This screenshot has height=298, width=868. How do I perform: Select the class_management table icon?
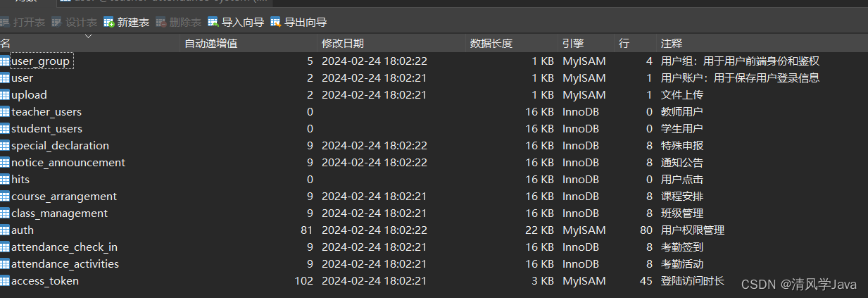click(5, 213)
